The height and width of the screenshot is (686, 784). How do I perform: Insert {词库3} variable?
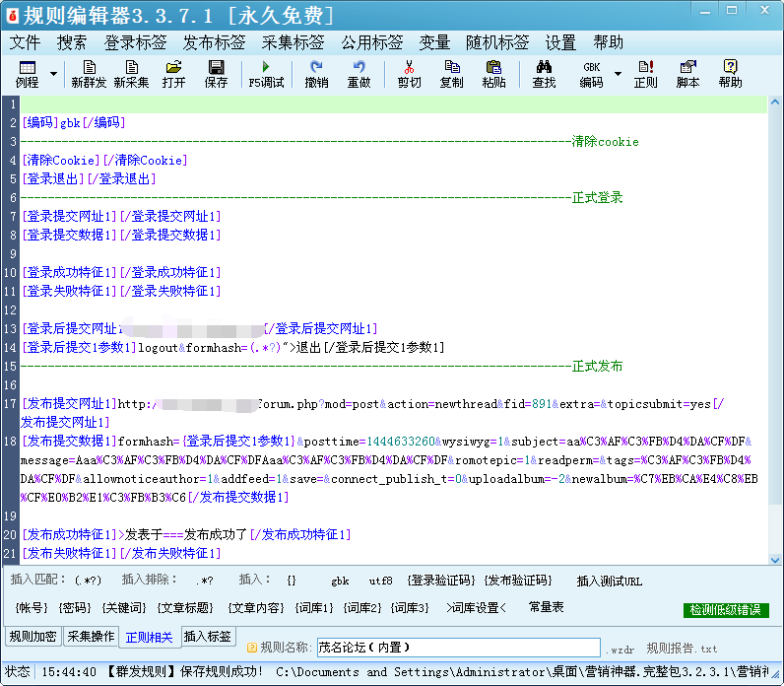pyautogui.click(x=410, y=607)
